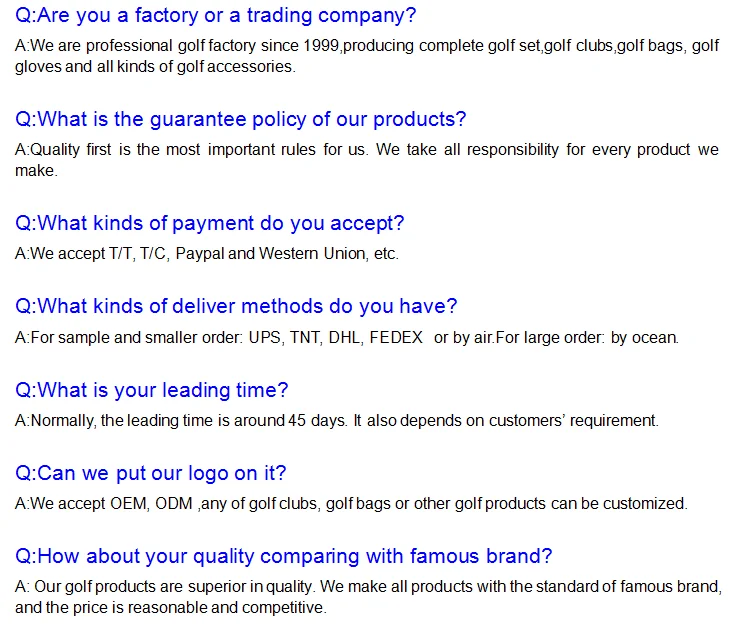Click the Quality first answer text
Image resolution: width=739 pixels, height=636 pixels.
[367, 149]
